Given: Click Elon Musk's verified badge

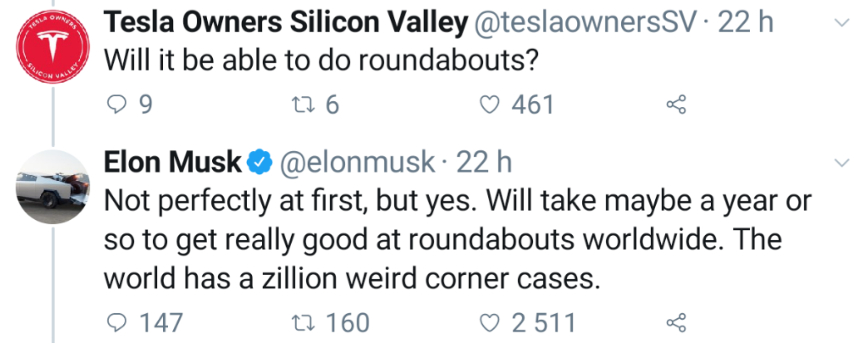Looking at the screenshot, I should pyautogui.click(x=259, y=162).
